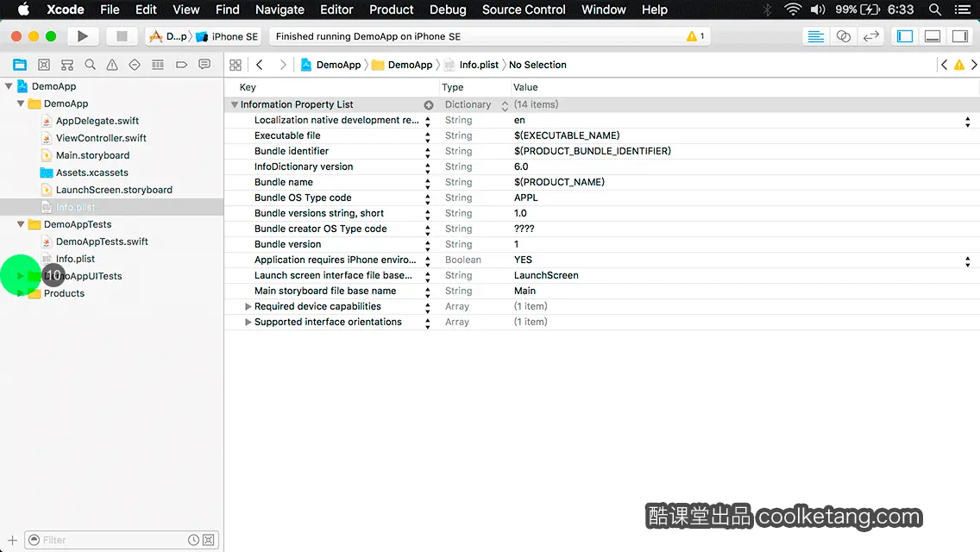Open Spotlight search in menu bar

935,9
